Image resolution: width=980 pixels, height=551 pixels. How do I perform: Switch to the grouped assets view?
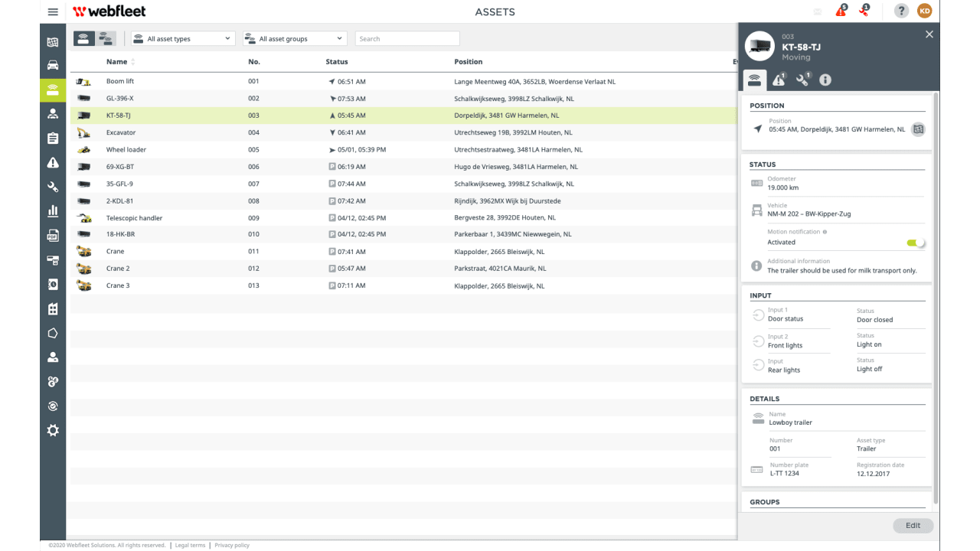tap(106, 38)
